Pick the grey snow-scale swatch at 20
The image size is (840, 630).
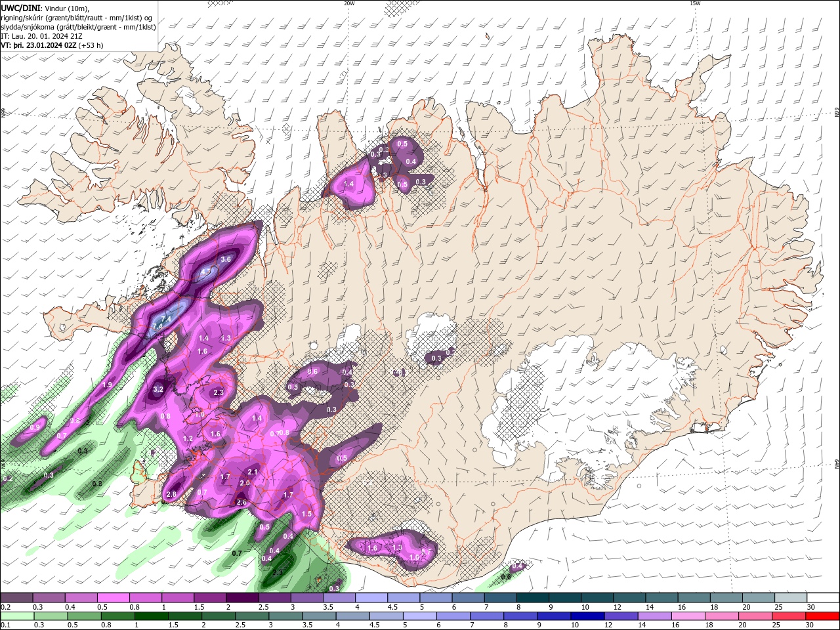[x=759, y=598]
